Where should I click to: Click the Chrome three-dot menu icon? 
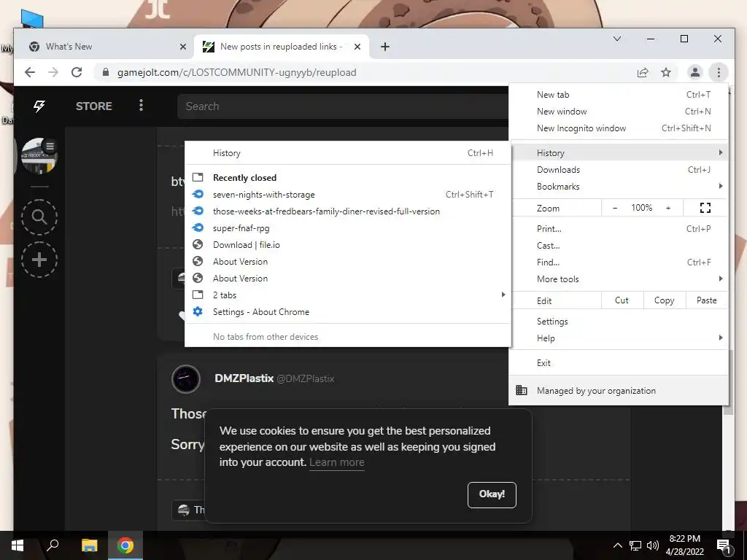(719, 72)
